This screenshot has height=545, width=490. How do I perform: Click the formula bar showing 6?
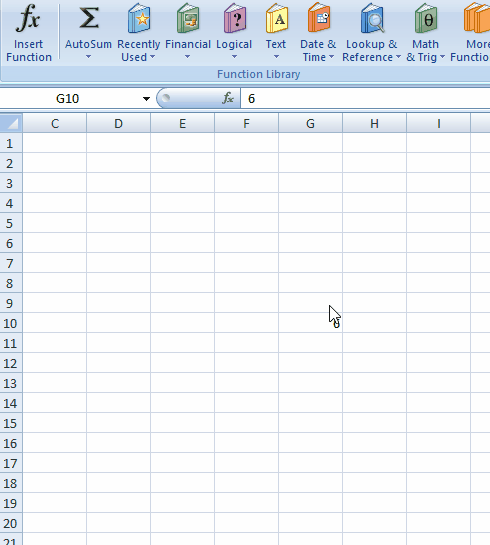(x=365, y=98)
